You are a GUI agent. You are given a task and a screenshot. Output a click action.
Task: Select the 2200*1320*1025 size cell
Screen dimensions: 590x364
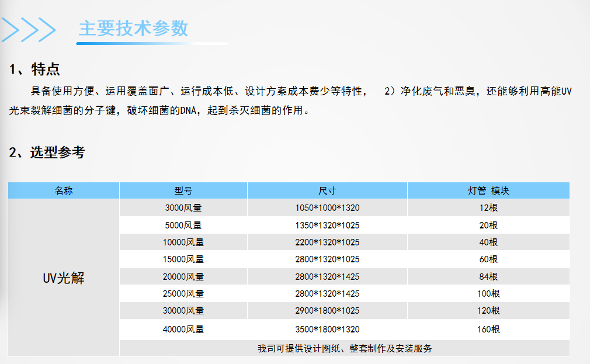[327, 242]
